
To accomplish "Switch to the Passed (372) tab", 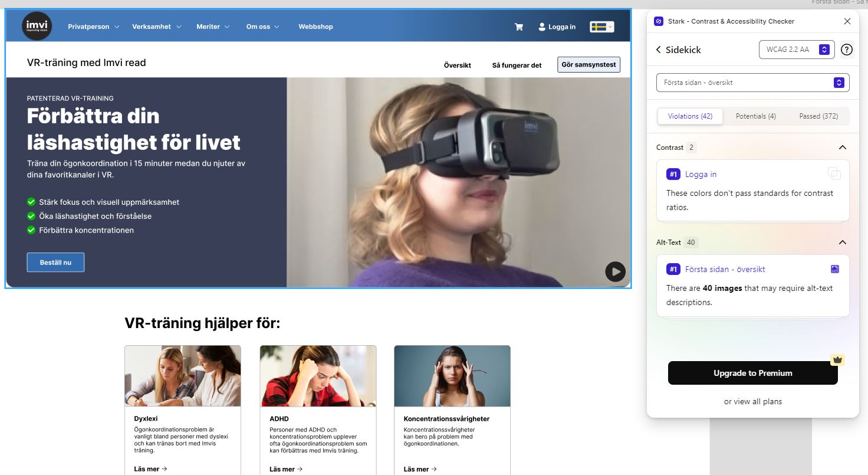I will coord(818,116).
